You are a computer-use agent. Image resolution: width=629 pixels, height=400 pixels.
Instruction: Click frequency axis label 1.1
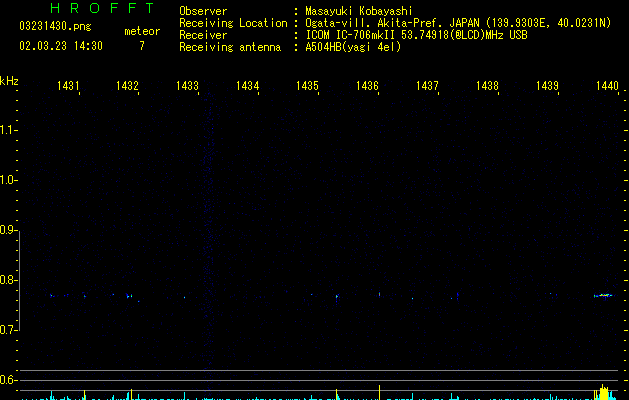tap(8, 130)
